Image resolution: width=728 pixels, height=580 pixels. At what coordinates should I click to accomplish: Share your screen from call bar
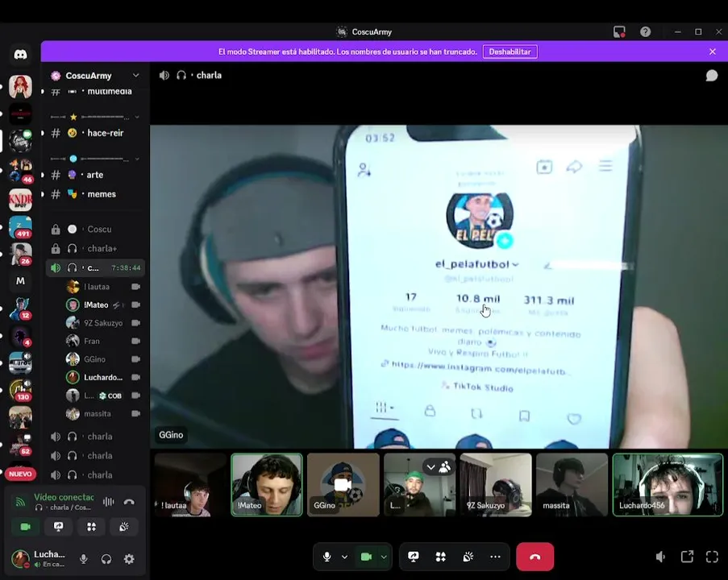(414, 557)
